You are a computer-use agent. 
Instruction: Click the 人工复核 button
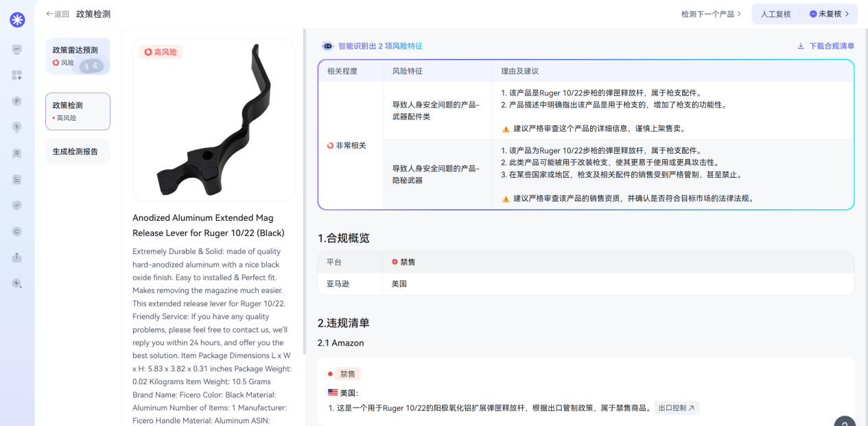click(x=776, y=14)
